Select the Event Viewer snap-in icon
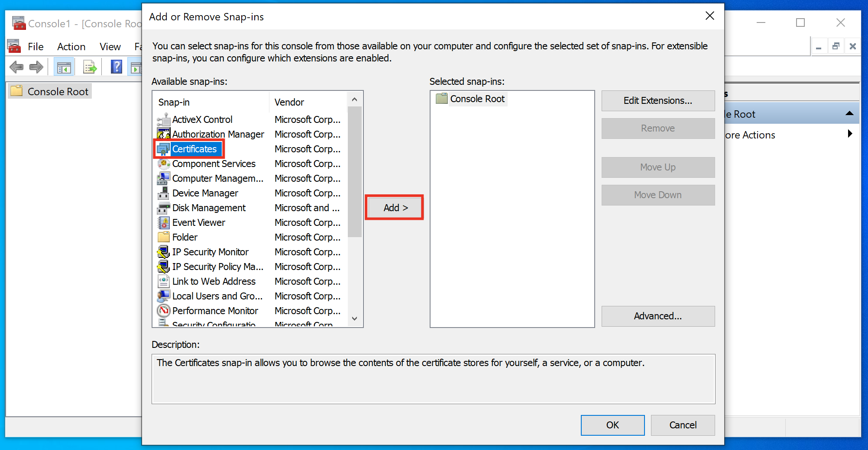 tap(164, 222)
